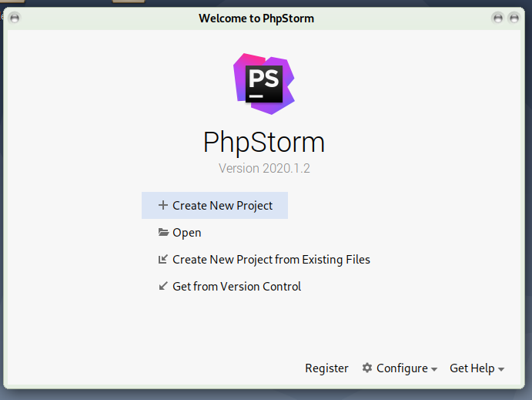The width and height of the screenshot is (532, 400).
Task: Choose Get from Version Control
Action: point(236,287)
